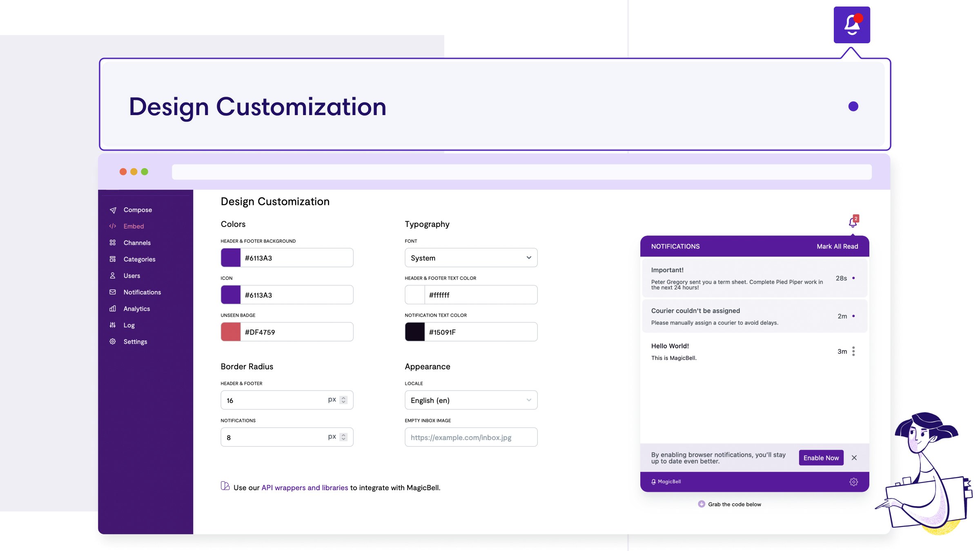Click the small bell with red badge
This screenshot has height=551, width=980.
click(x=853, y=222)
